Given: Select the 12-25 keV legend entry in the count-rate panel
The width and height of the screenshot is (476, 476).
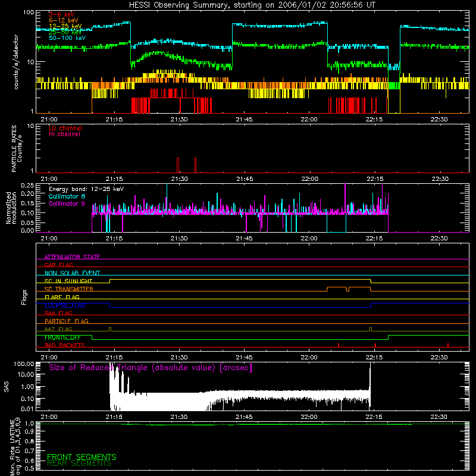Looking at the screenshot, I should pyautogui.click(x=65, y=26).
